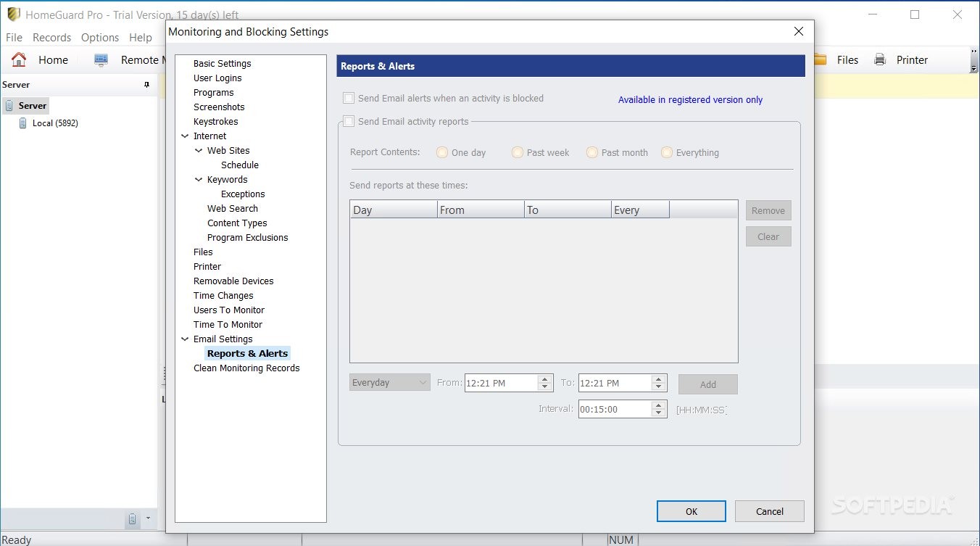Click the Remove button
This screenshot has height=546, width=980.
pos(768,211)
